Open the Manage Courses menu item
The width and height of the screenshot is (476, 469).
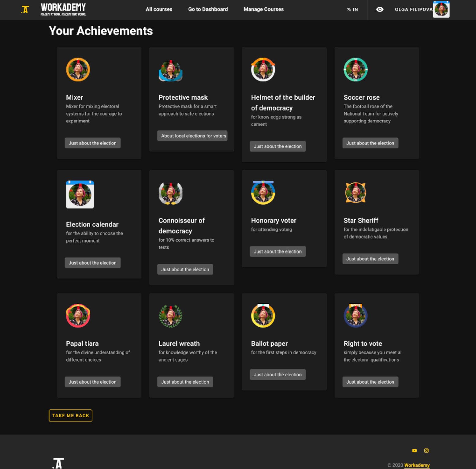coord(264,9)
